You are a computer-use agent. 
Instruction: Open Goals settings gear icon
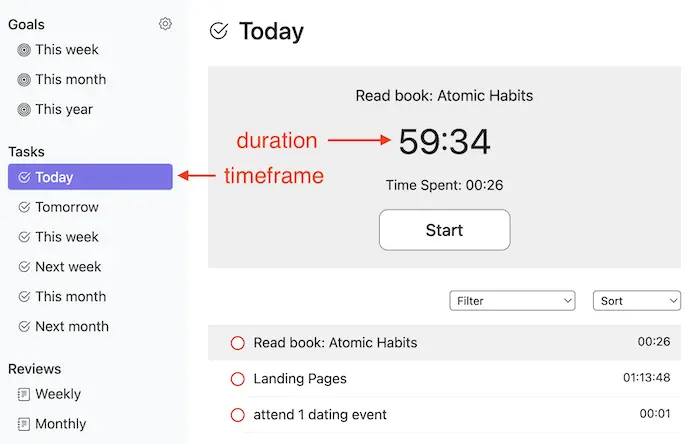coord(166,24)
